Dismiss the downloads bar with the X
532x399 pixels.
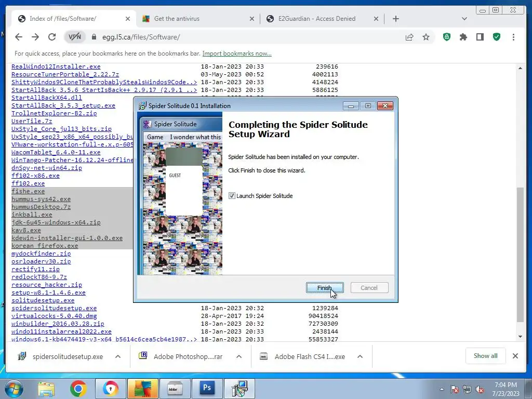[515, 356]
